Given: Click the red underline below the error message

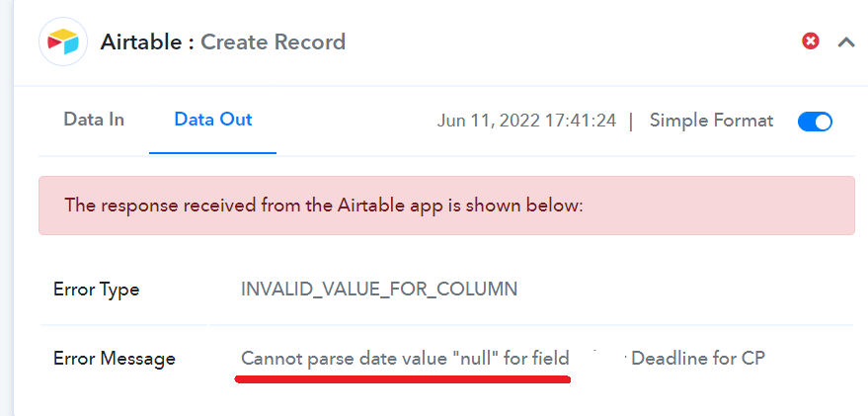Looking at the screenshot, I should tap(403, 379).
